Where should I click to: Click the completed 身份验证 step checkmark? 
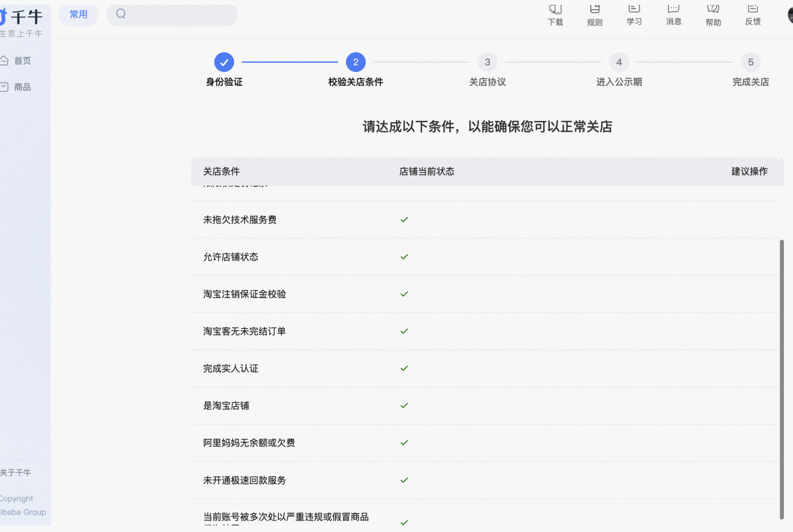224,62
